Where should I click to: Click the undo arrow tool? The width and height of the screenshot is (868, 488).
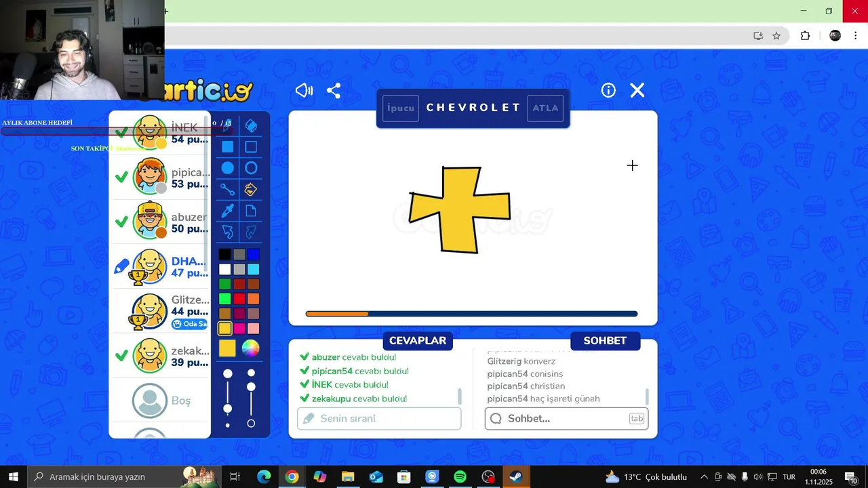[228, 232]
